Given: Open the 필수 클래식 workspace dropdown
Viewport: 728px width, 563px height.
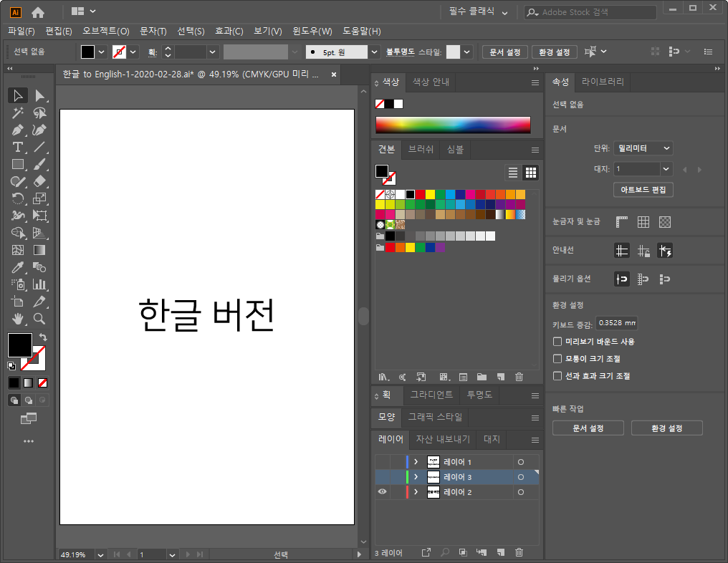Looking at the screenshot, I should [x=478, y=12].
